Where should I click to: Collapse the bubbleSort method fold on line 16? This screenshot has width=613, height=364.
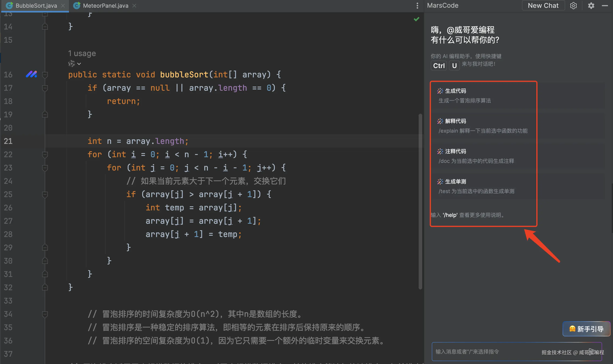[x=45, y=74]
